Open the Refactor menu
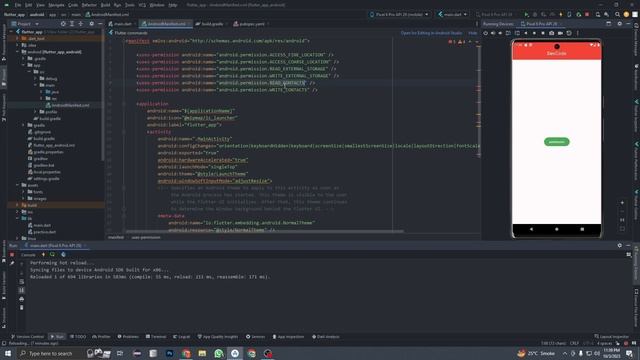 [89, 5]
